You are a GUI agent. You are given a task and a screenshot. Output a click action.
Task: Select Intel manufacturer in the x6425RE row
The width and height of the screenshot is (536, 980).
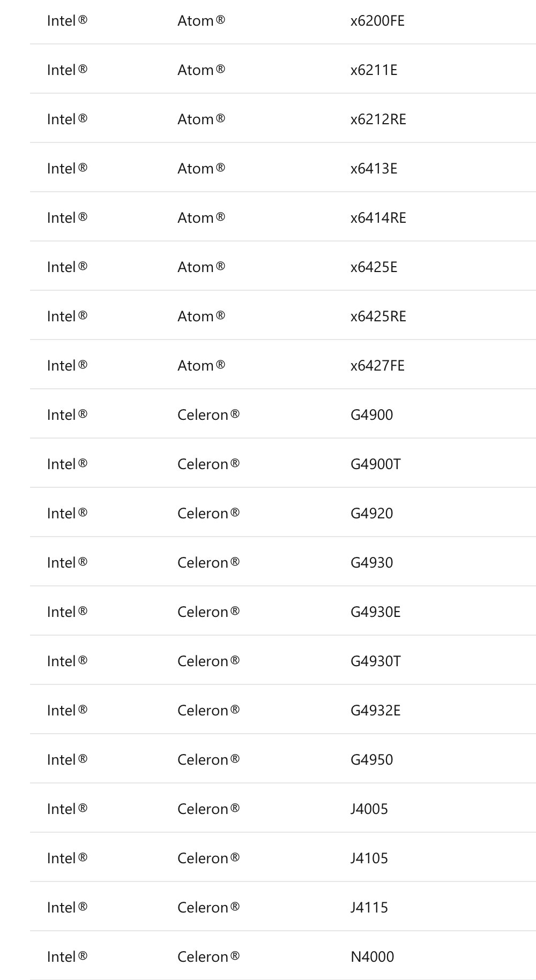tap(67, 316)
